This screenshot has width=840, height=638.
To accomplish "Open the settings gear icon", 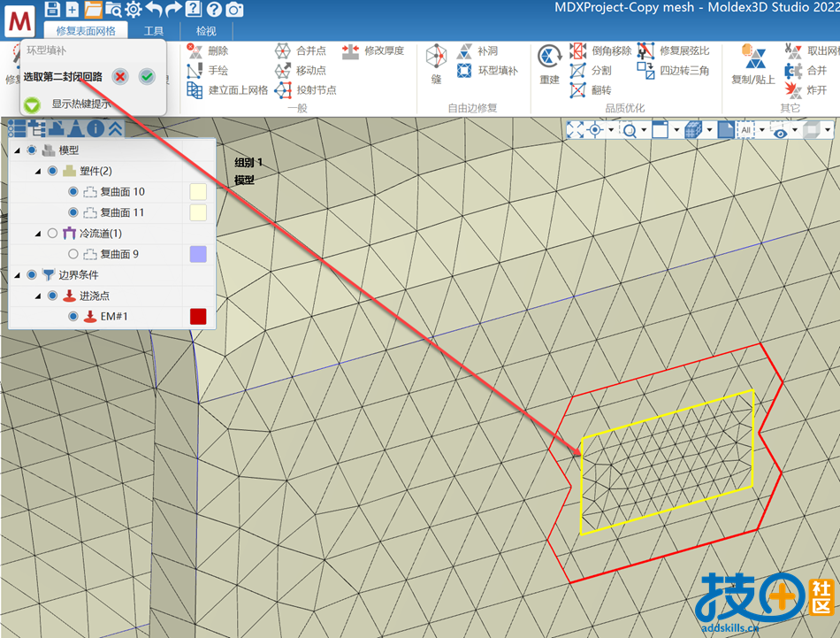I will coord(133,9).
